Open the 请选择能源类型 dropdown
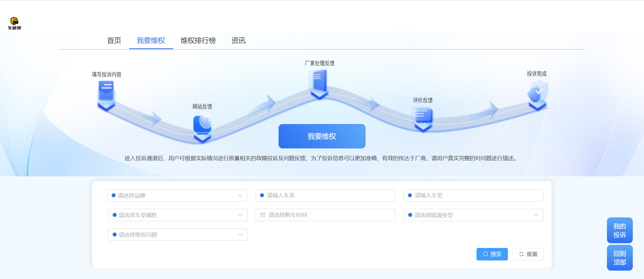The height and width of the screenshot is (279, 644). [473, 215]
